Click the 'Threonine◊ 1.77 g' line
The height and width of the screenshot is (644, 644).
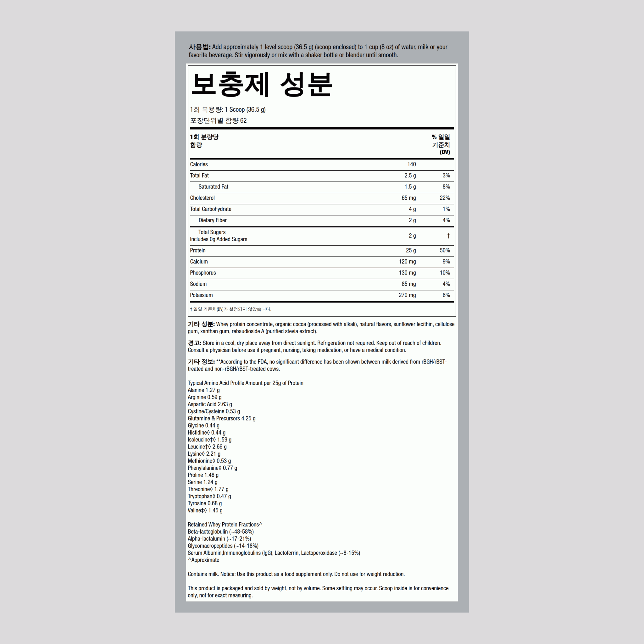pyautogui.click(x=208, y=489)
